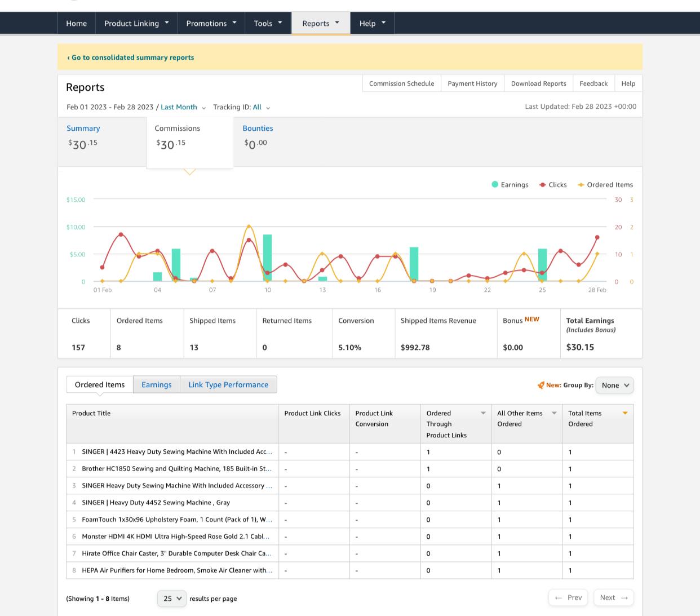Click the FoamTouch Upholstery Foam product title
Screen dimensions: 700x616
point(177,520)
